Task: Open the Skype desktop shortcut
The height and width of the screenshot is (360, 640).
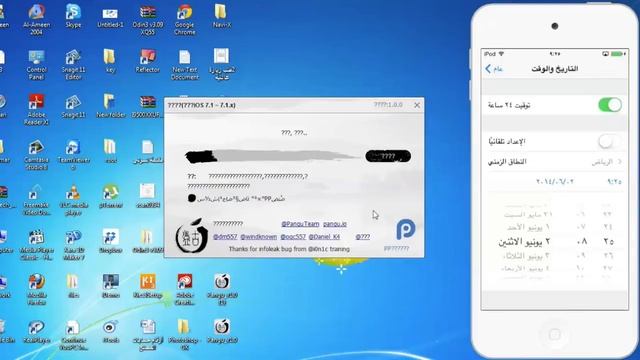Action: tap(73, 16)
